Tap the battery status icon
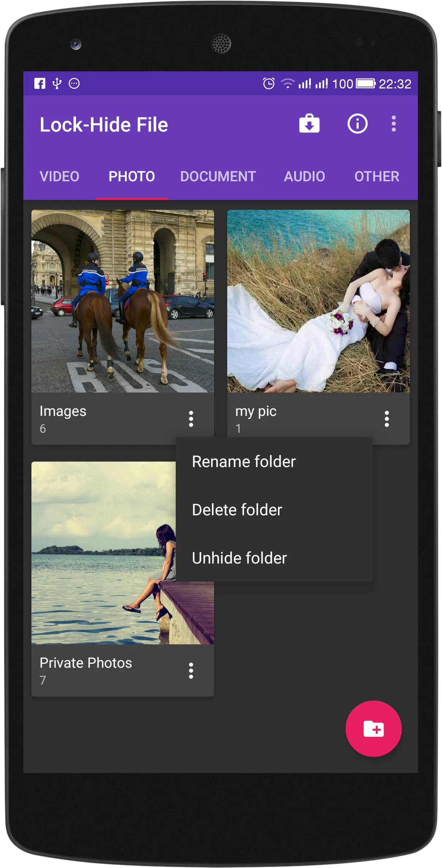Viewport: 442px width, 868px height. click(x=366, y=83)
